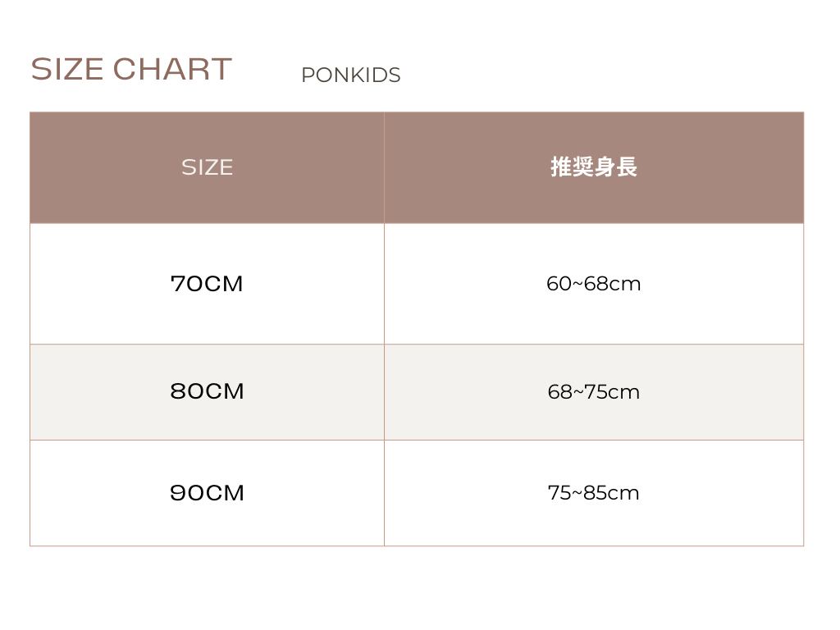
Task: Select the SIZE column header
Action: click(207, 167)
